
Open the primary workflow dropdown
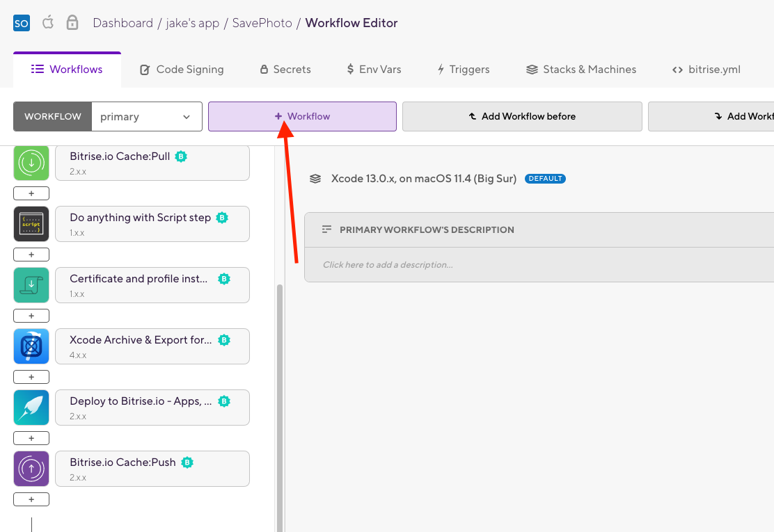click(x=147, y=117)
